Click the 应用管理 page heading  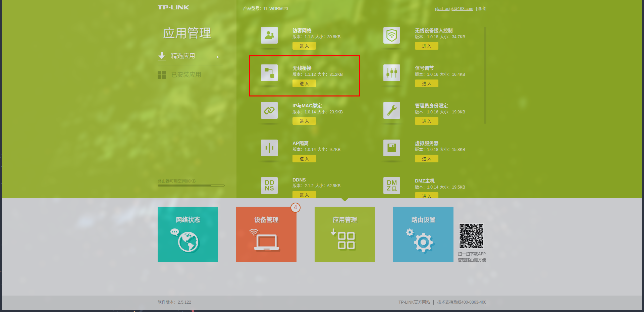[x=187, y=33]
